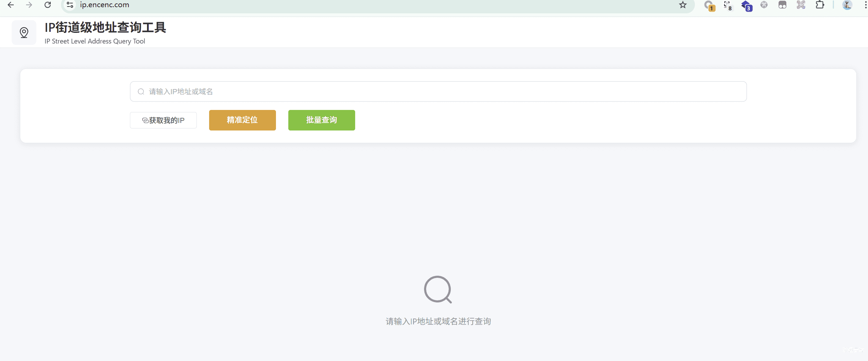
Task: Open the blue extension with badge 3
Action: 746,5
